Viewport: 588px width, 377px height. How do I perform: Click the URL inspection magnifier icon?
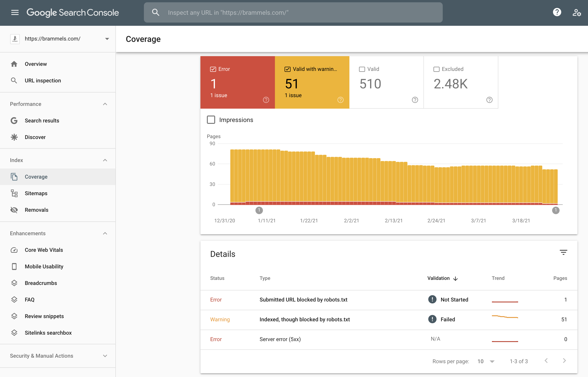[14, 81]
